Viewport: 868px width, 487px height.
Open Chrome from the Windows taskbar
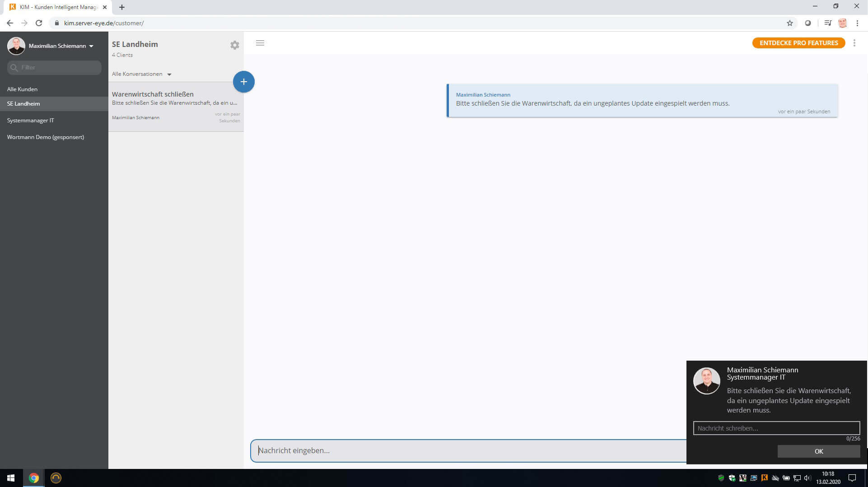point(34,478)
